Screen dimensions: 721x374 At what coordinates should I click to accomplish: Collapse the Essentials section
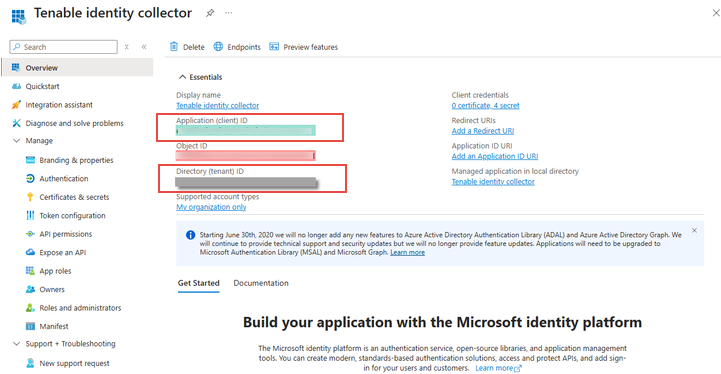pyautogui.click(x=183, y=77)
